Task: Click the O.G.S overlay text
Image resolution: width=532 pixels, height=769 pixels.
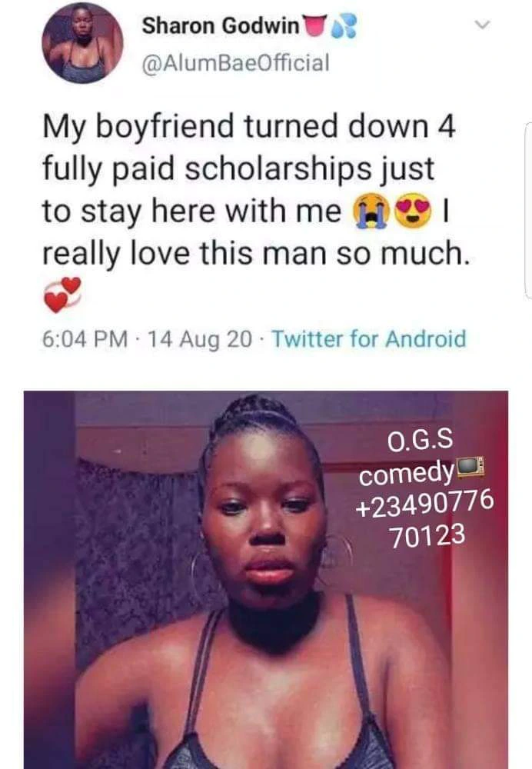Action: 421,440
